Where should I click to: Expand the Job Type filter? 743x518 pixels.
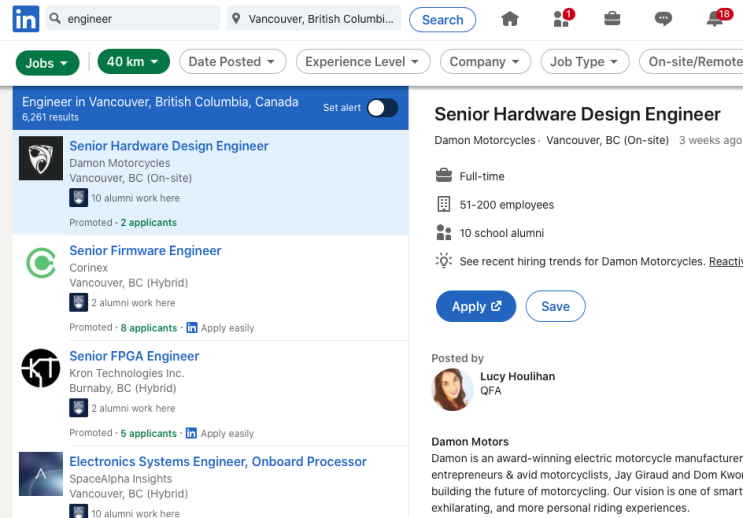pyautogui.click(x=585, y=62)
